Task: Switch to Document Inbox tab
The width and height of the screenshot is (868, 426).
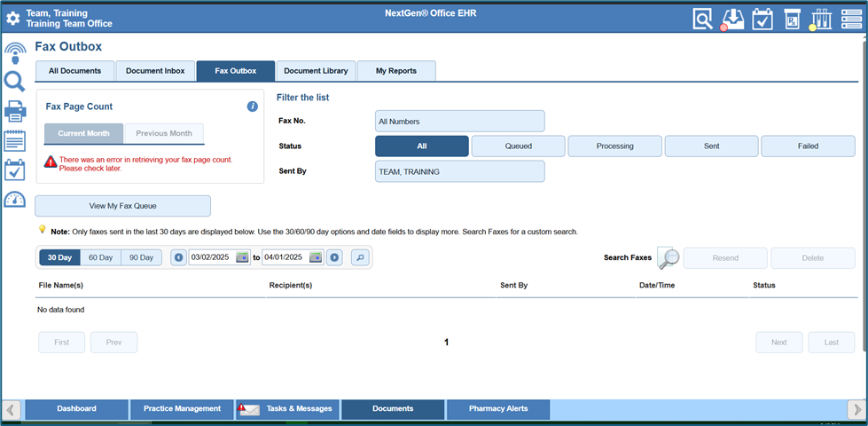Action: pyautogui.click(x=155, y=71)
